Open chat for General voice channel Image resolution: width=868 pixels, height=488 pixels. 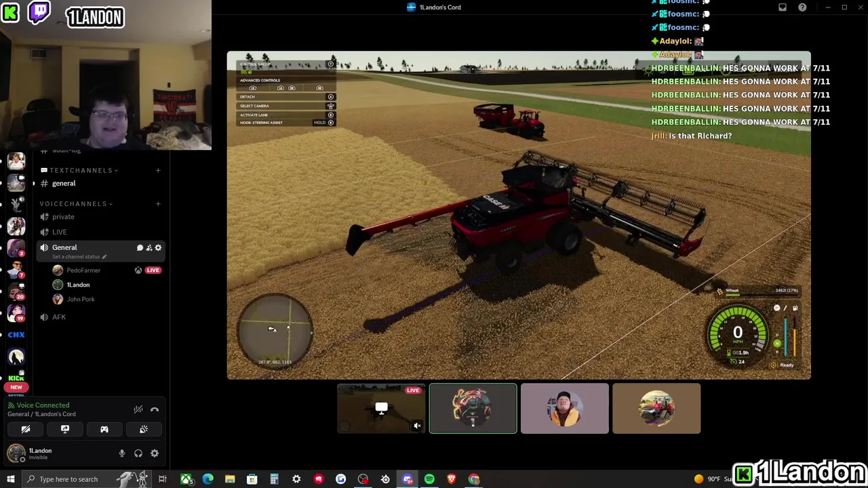coord(140,248)
